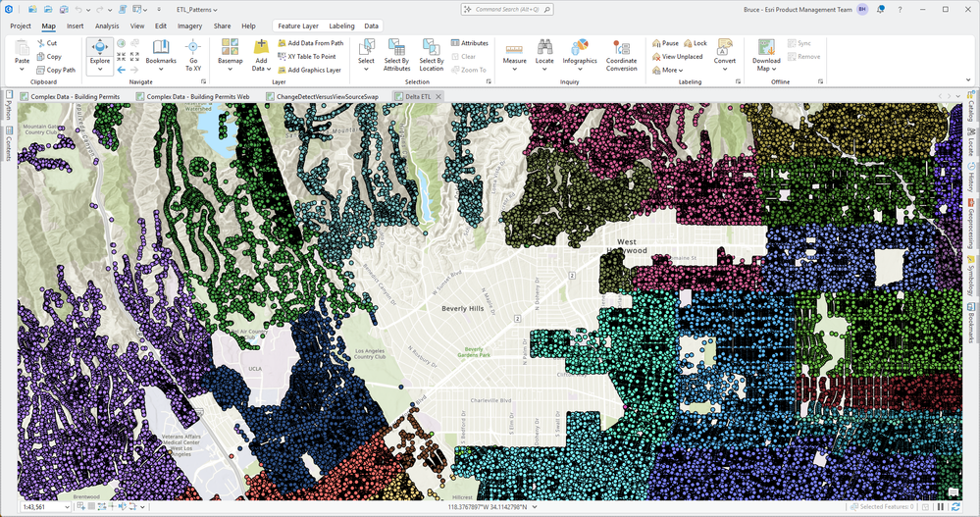Image resolution: width=980 pixels, height=517 pixels.
Task: Collapse the ribbon with the chevron
Action: pyautogui.click(x=968, y=80)
